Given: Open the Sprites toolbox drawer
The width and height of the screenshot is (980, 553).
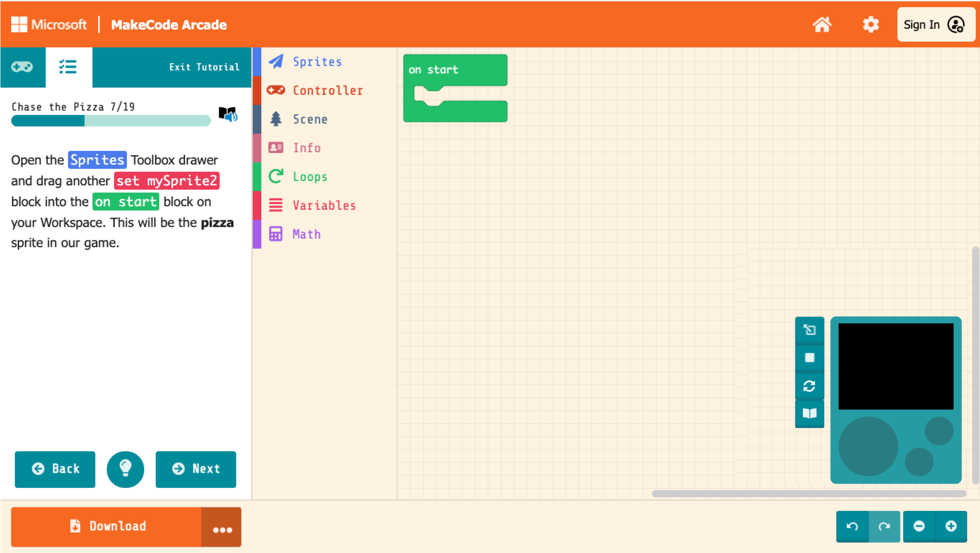Looking at the screenshot, I should pos(325,61).
